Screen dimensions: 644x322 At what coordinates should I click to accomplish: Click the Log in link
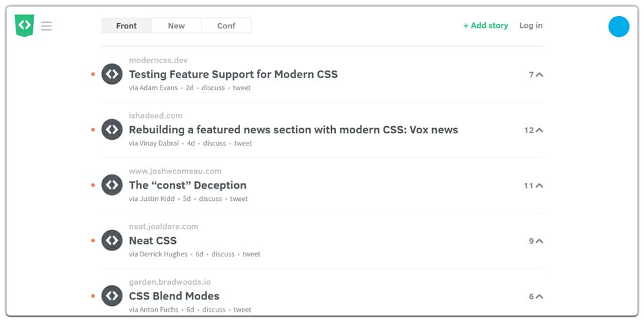tap(531, 26)
